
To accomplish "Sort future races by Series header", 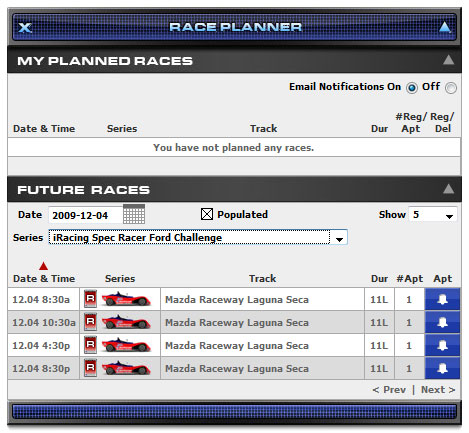I will (x=120, y=279).
